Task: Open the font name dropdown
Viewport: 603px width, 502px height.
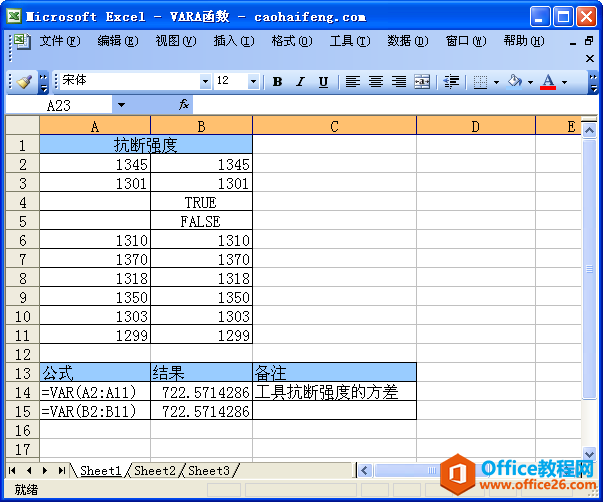Action: [205, 81]
